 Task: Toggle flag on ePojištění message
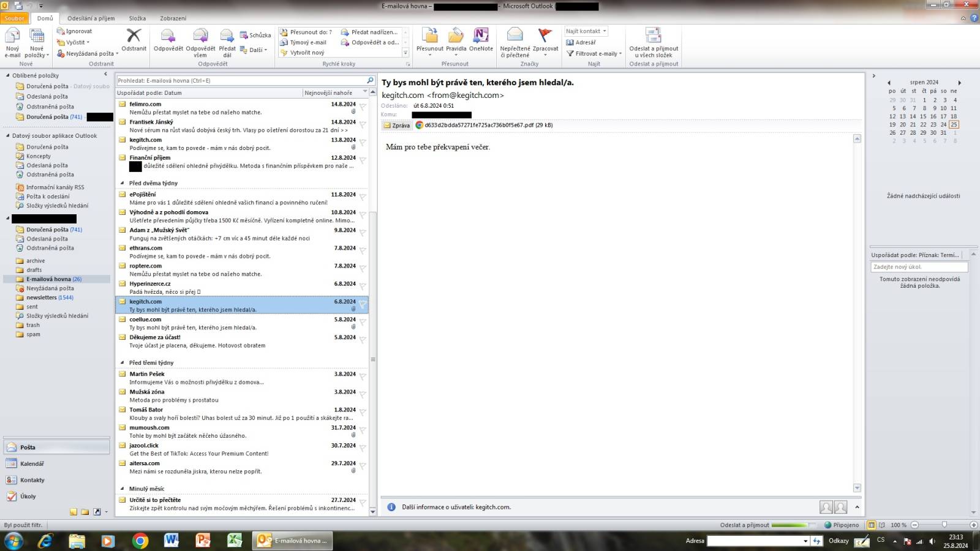[363, 197]
